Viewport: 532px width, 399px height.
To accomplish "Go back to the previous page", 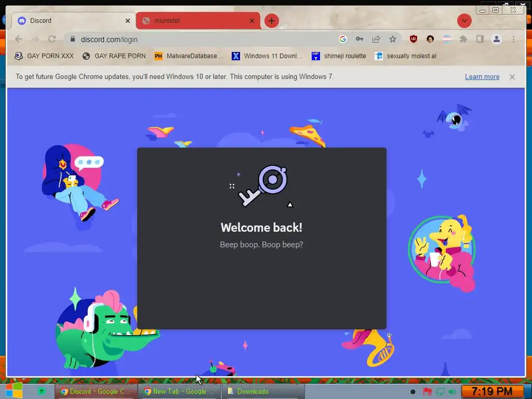I will 19,39.
